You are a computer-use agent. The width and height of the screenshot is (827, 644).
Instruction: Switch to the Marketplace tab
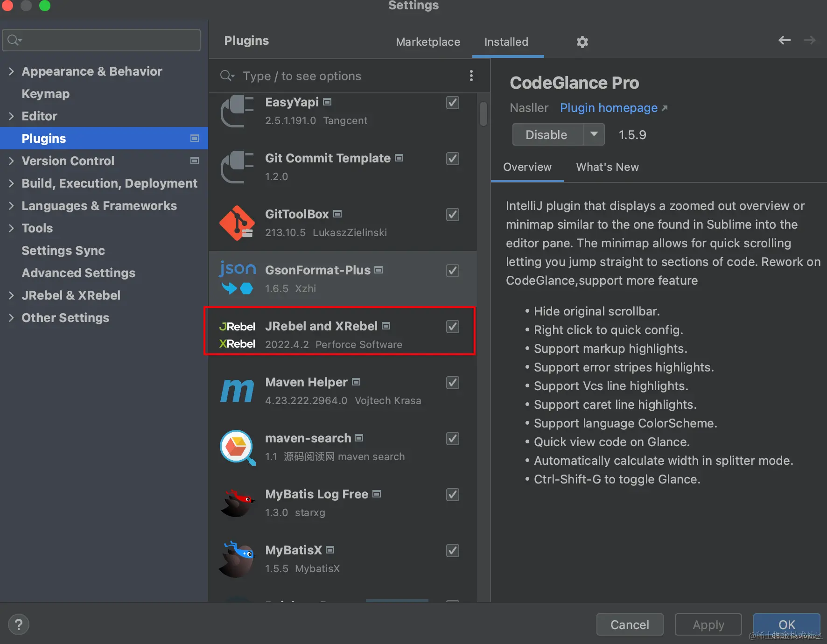428,42
